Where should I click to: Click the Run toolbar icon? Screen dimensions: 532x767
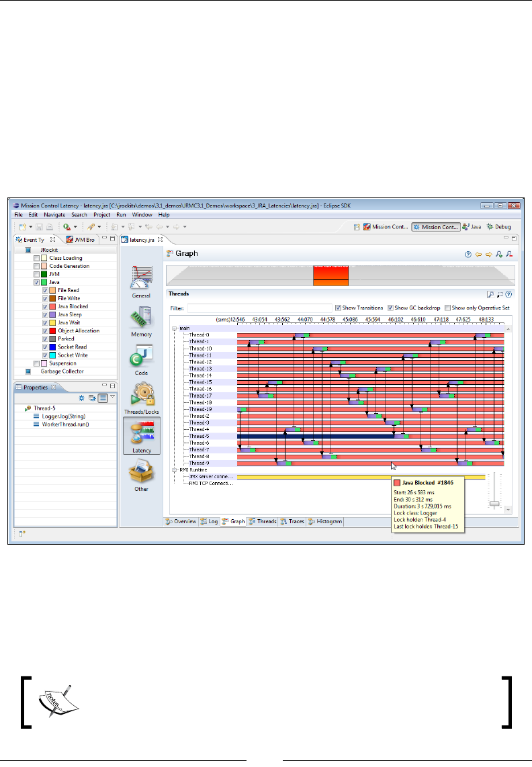coord(66,227)
